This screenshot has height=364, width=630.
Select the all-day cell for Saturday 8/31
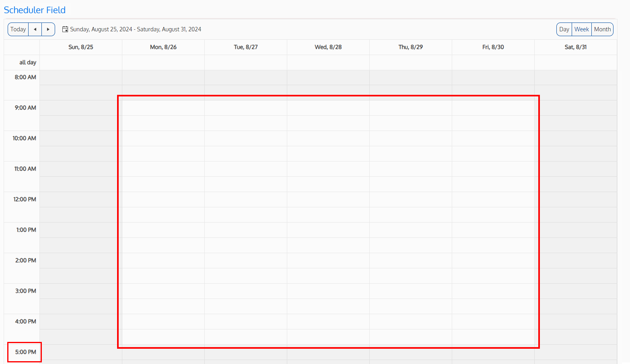tap(576, 62)
